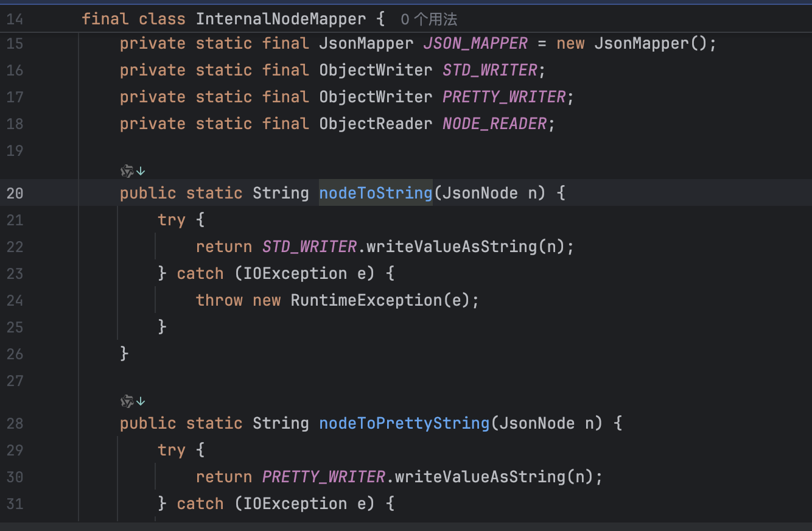Click writeValueAsString call on line 22
Viewport: 812px width, 531px height.
466,247
